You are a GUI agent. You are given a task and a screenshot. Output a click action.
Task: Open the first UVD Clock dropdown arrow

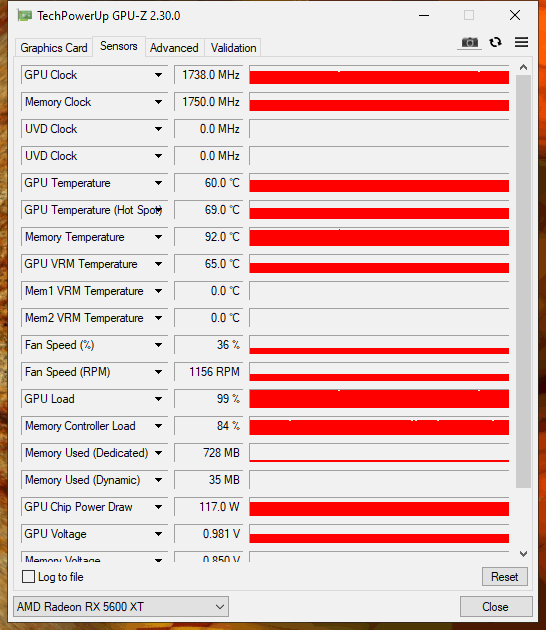pos(159,129)
